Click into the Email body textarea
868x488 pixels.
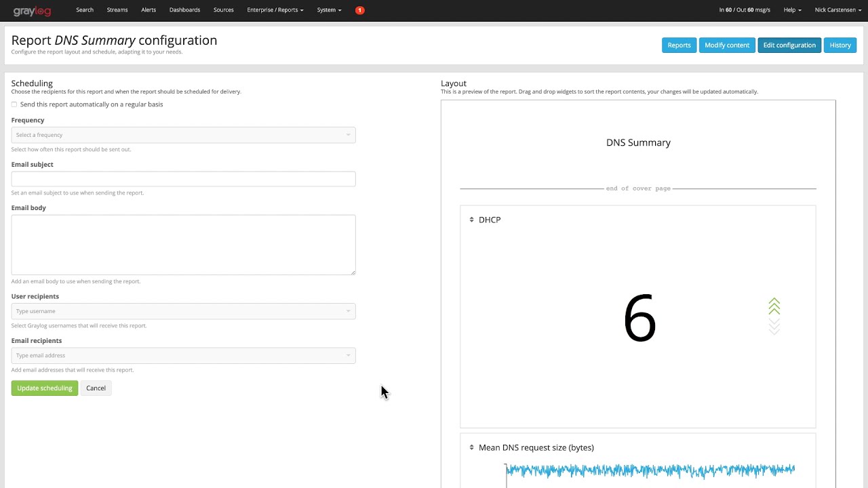[x=183, y=245]
